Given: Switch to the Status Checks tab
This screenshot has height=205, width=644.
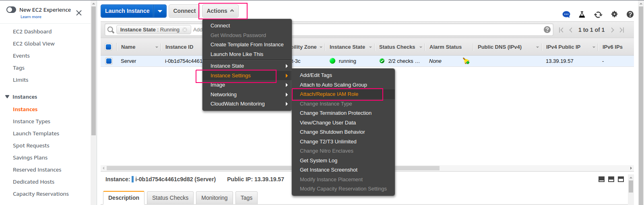Looking at the screenshot, I should point(170,198).
